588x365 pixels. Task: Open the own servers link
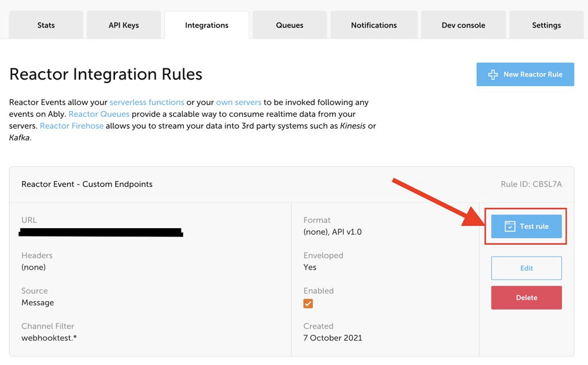239,102
